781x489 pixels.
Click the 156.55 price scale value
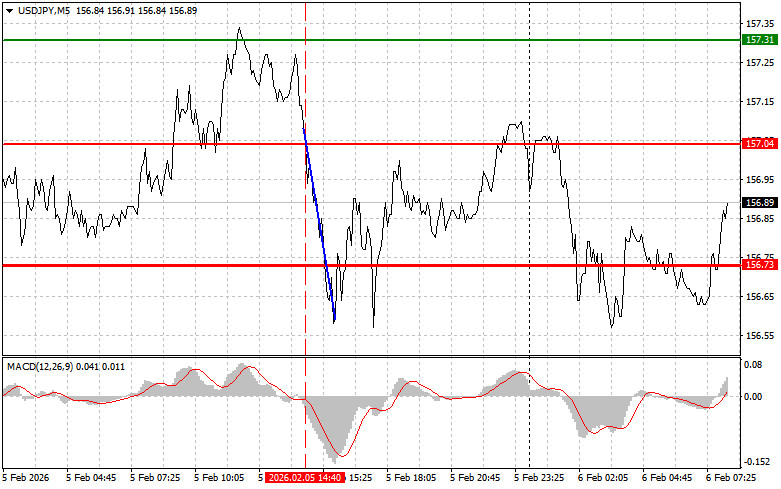758,336
